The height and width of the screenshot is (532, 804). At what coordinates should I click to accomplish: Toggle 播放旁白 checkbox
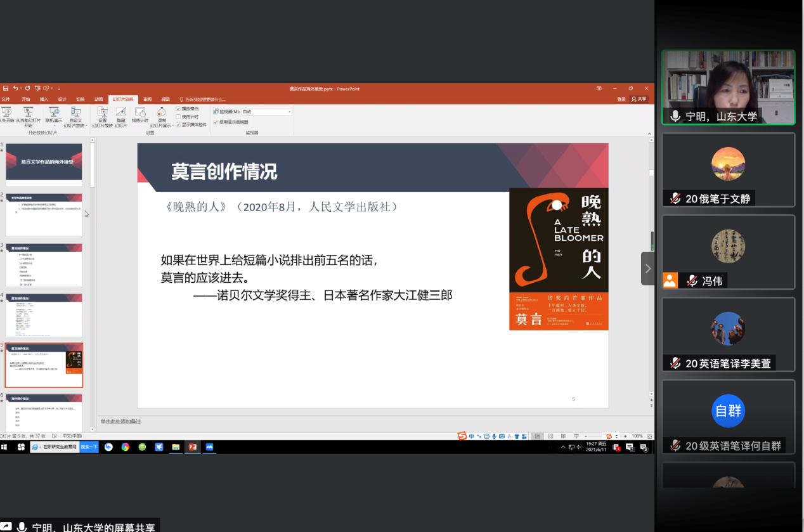178,109
